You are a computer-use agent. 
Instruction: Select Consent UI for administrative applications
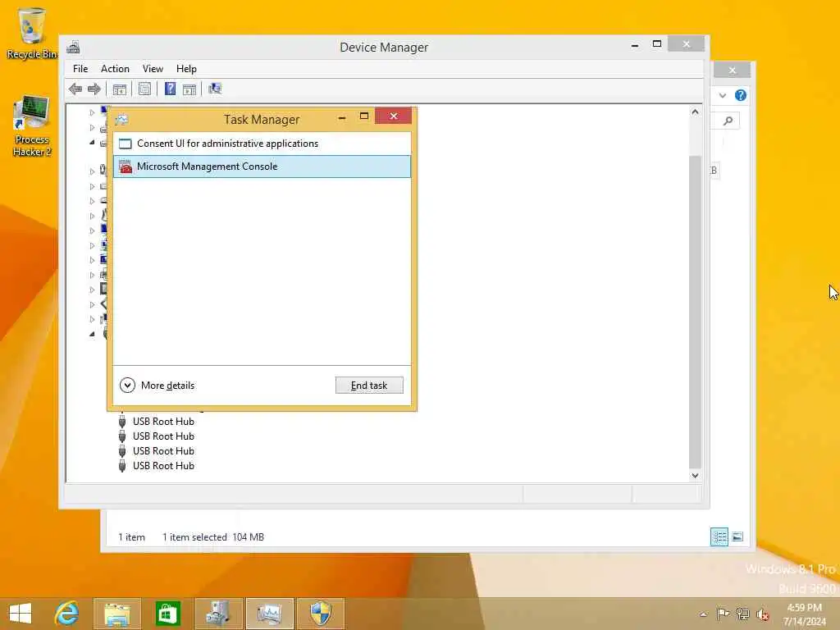coord(262,144)
